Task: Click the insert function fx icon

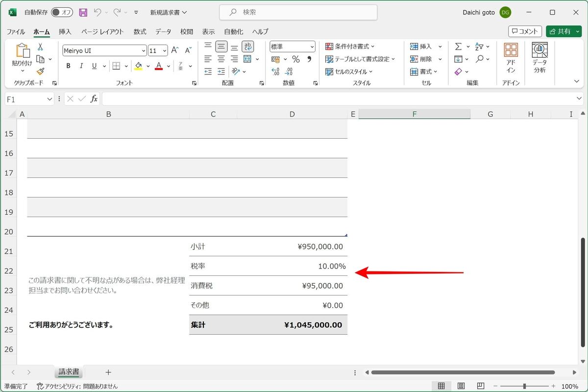Action: 94,99
